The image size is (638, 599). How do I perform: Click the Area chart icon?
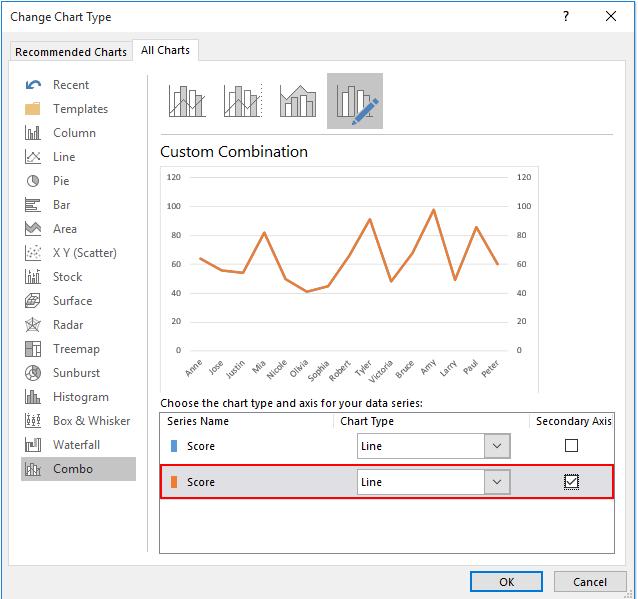[x=33, y=229]
